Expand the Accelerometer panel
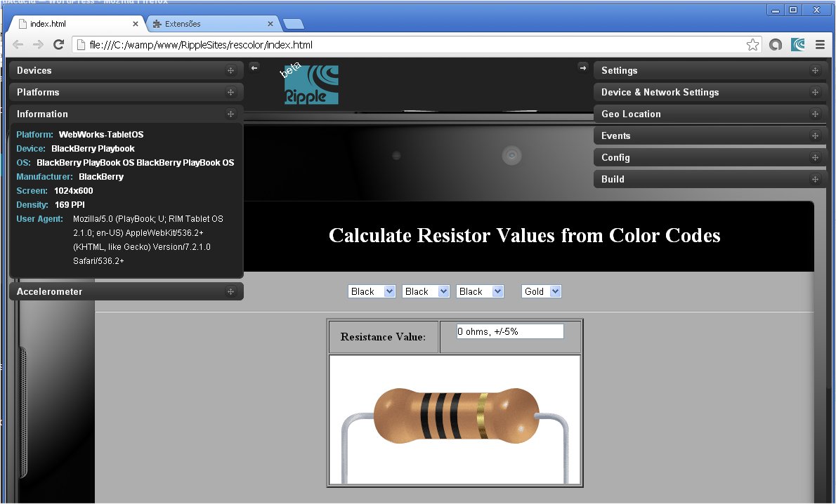The image size is (836, 504). pos(126,292)
